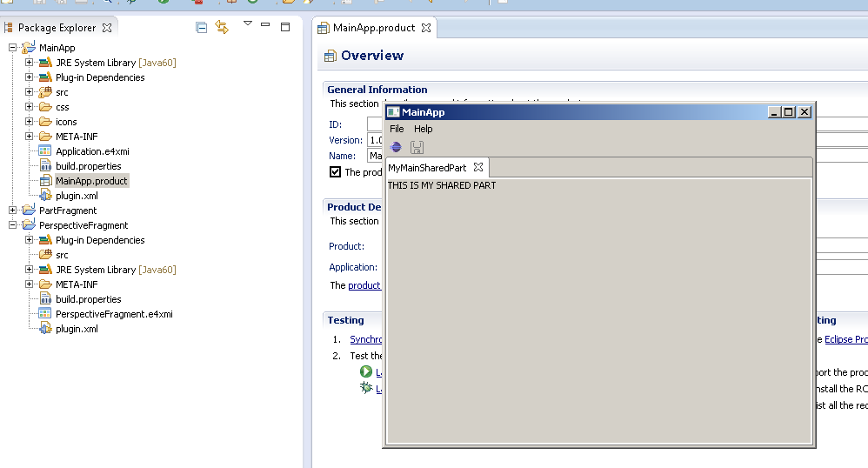Click the disabled Save icon in MainApp toolbar

coord(417,147)
